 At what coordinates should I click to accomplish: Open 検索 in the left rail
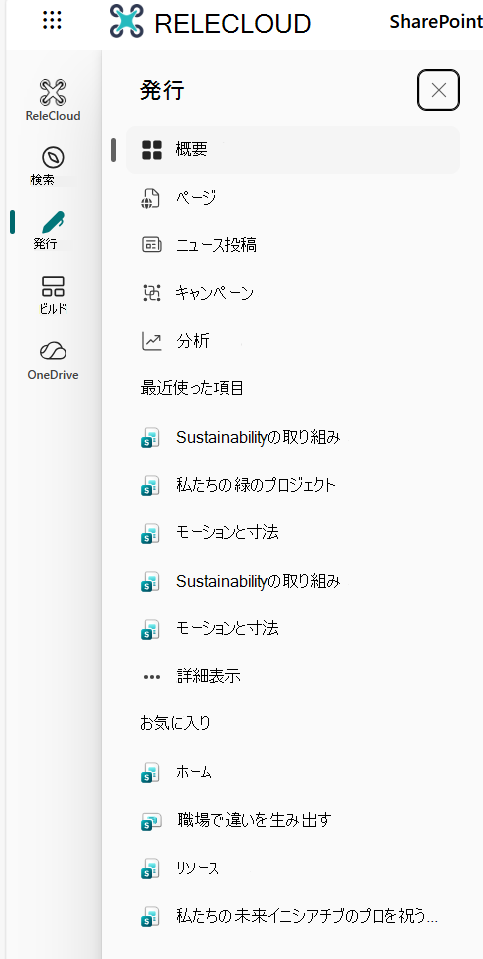[x=53, y=166]
